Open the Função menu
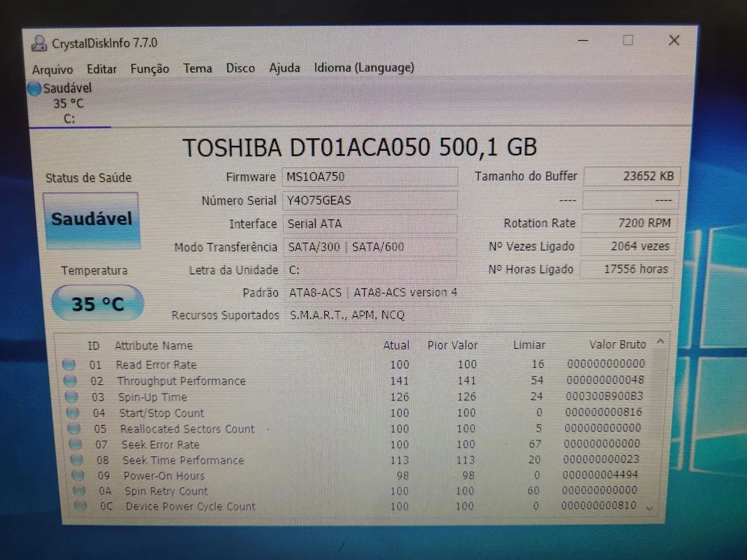The image size is (747, 560). 149,68
